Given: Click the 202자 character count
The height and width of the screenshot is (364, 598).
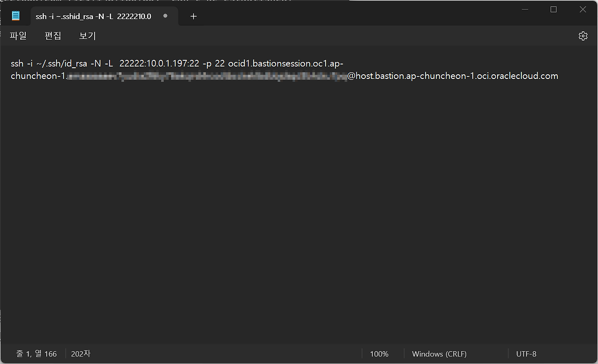Looking at the screenshot, I should [81, 354].
